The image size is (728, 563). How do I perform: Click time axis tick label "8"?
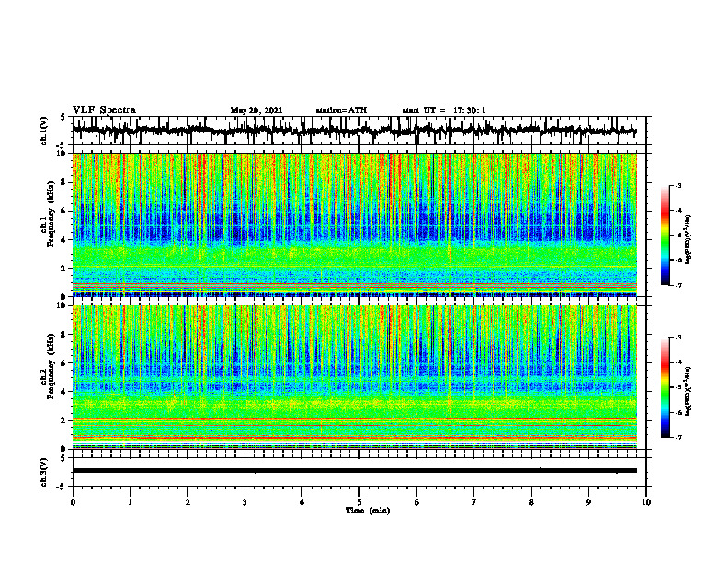pos(531,502)
